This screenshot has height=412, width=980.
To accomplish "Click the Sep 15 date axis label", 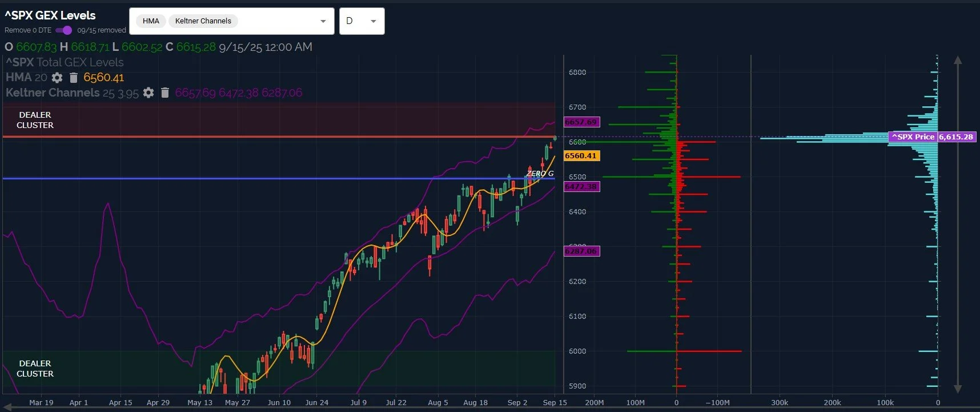I will pos(555,402).
